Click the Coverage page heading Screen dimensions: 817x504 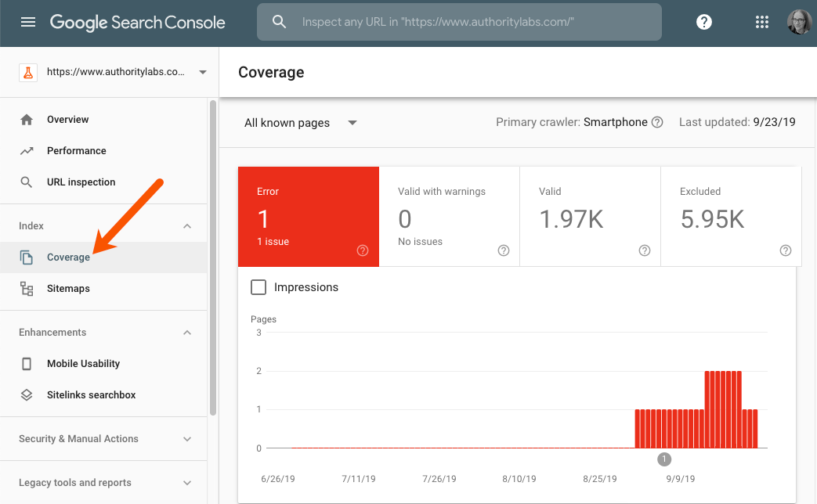pos(271,72)
